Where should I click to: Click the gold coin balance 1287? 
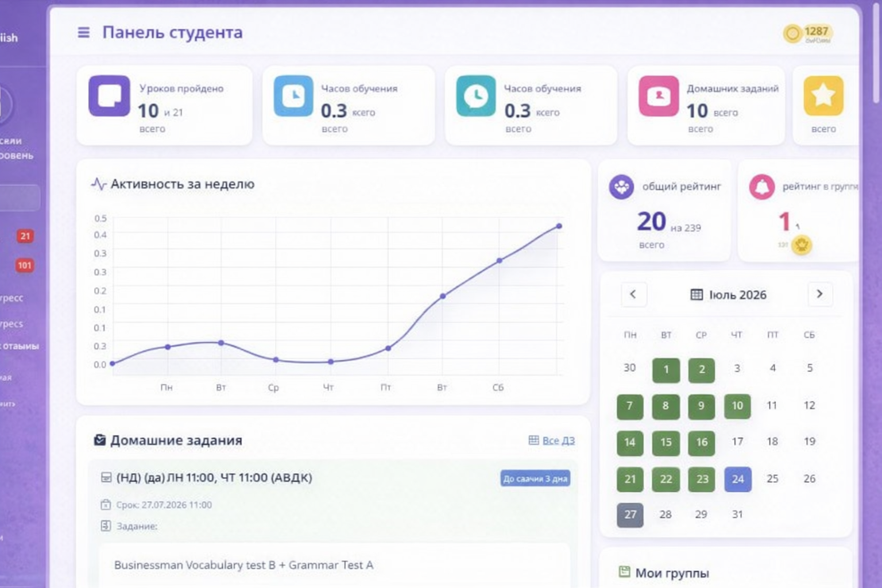tap(808, 33)
